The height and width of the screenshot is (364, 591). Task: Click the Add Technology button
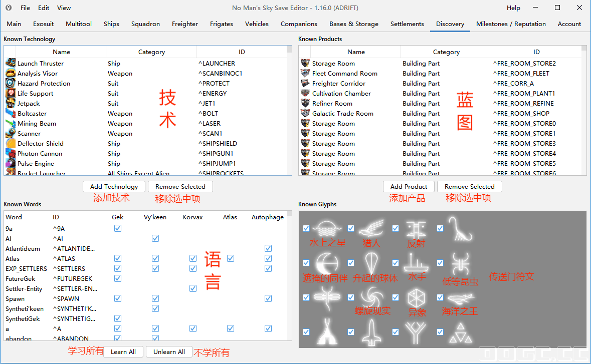pos(114,186)
